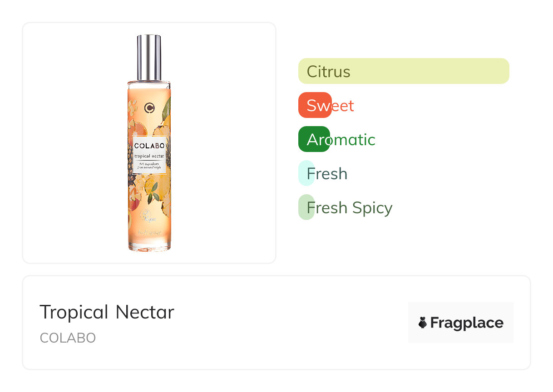Click the word Spicy in Fresh Spicy

coord(372,208)
